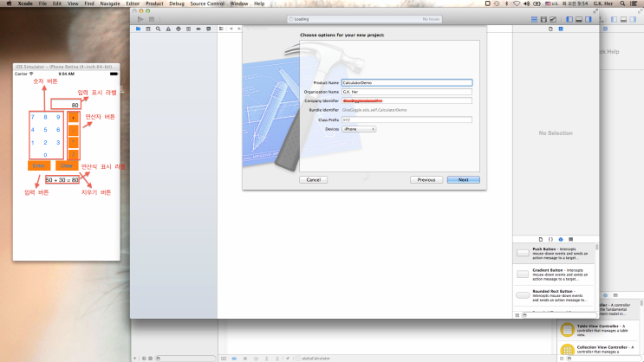Viewport: 644px width, 362px height.
Task: Open the Devices dropdown showing iPhone
Action: click(359, 129)
